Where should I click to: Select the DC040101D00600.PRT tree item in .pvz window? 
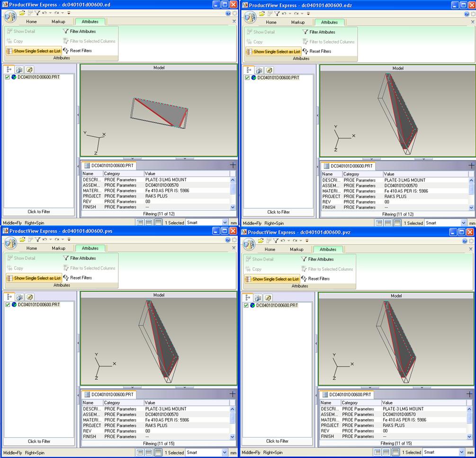(x=277, y=305)
